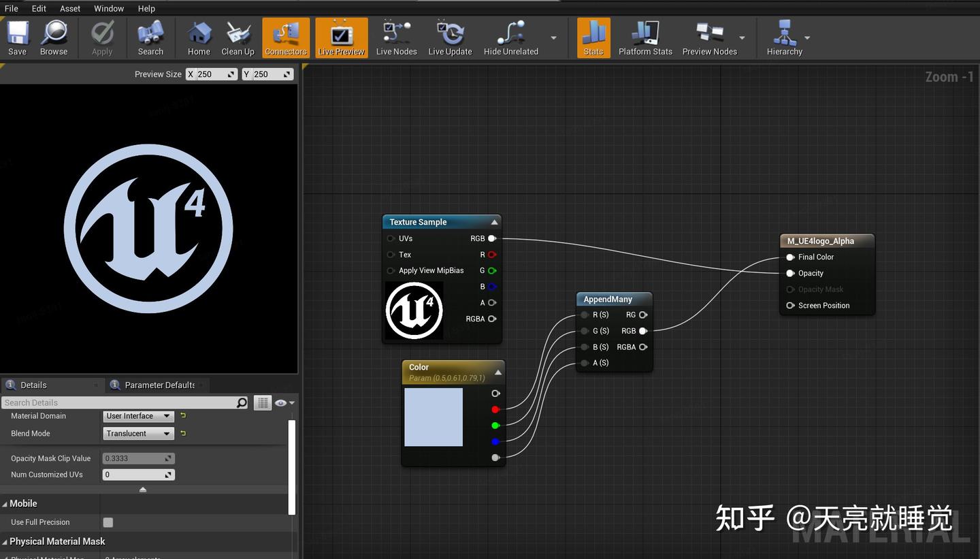The height and width of the screenshot is (559, 980).
Task: Open the Search tool in the toolbar
Action: click(150, 37)
